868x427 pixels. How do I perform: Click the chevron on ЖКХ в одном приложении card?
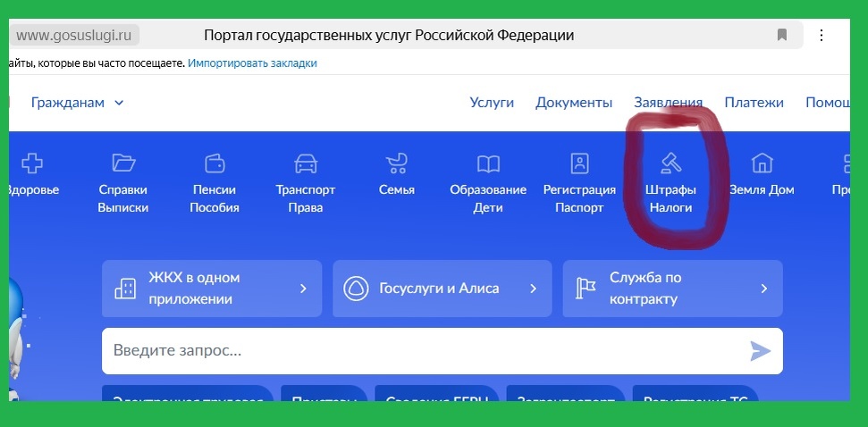[303, 289]
